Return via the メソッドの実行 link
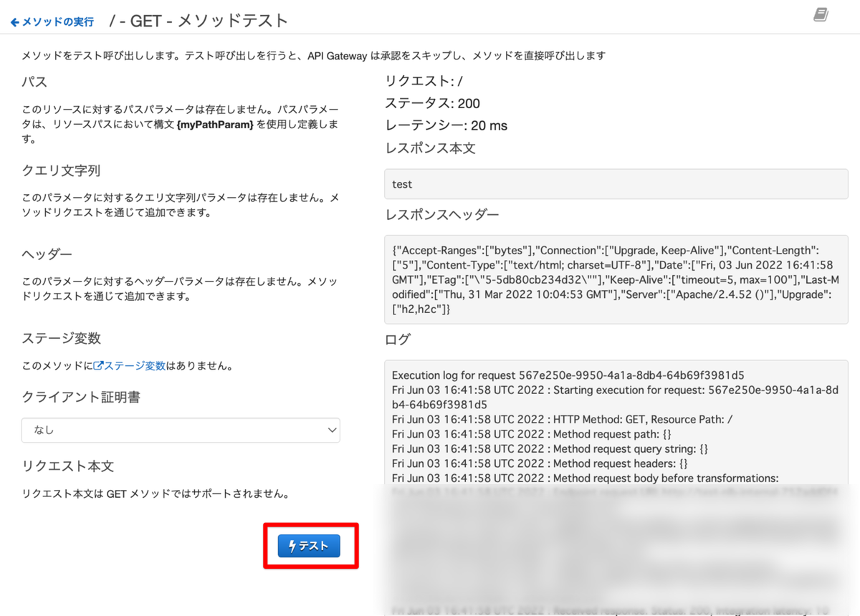Screen dimensions: 860x616 (52, 21)
